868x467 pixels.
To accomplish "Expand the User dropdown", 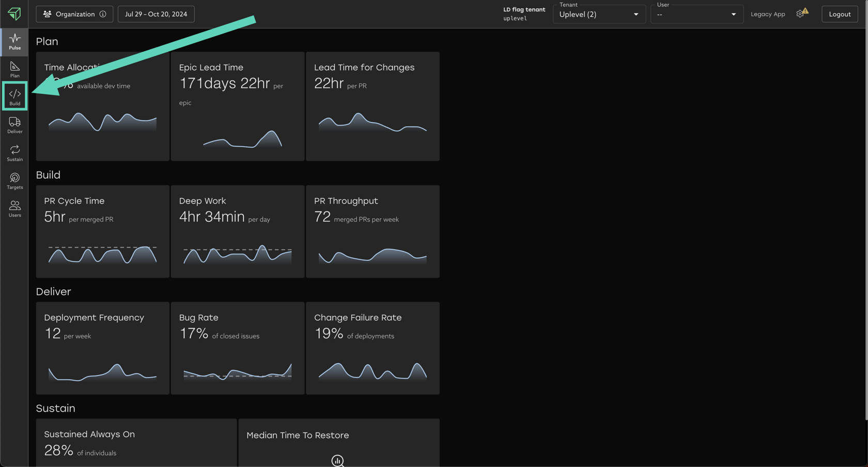I will [696, 14].
